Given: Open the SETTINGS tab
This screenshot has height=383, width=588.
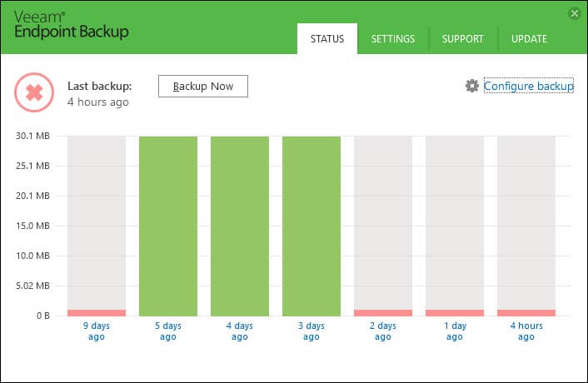Looking at the screenshot, I should point(392,38).
